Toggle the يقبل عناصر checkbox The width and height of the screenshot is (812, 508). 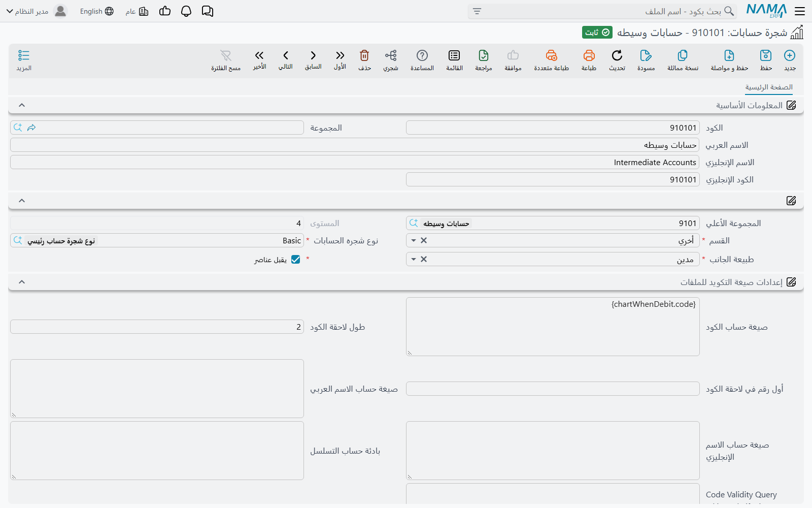(296, 260)
